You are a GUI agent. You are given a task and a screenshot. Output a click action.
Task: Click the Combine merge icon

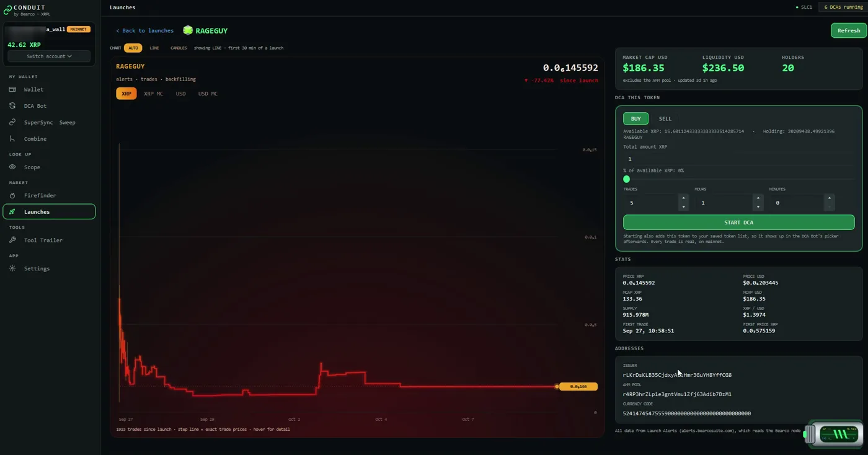[12, 139]
